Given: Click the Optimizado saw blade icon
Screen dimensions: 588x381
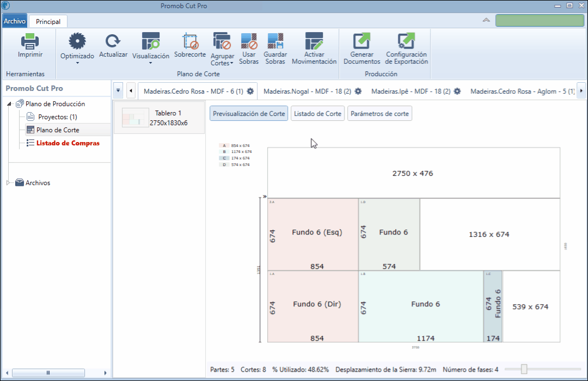Looking at the screenshot, I should tap(77, 41).
